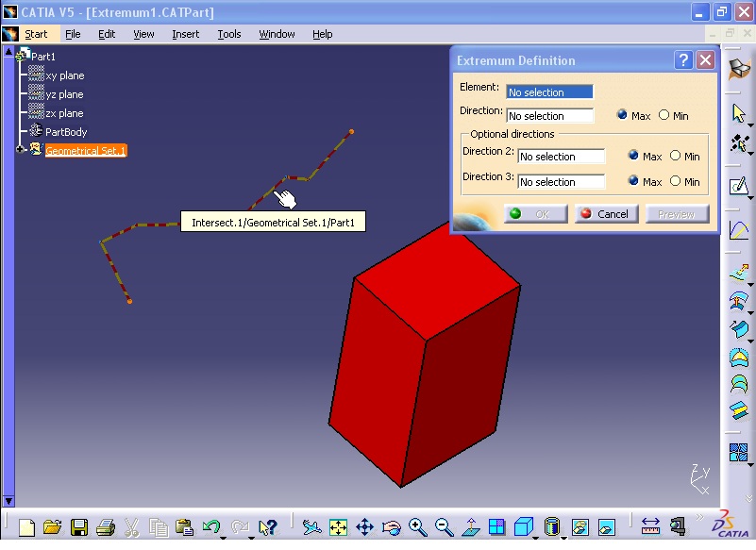The image size is (756, 550).
Task: Select Min for Direction 3
Action: [x=676, y=181]
